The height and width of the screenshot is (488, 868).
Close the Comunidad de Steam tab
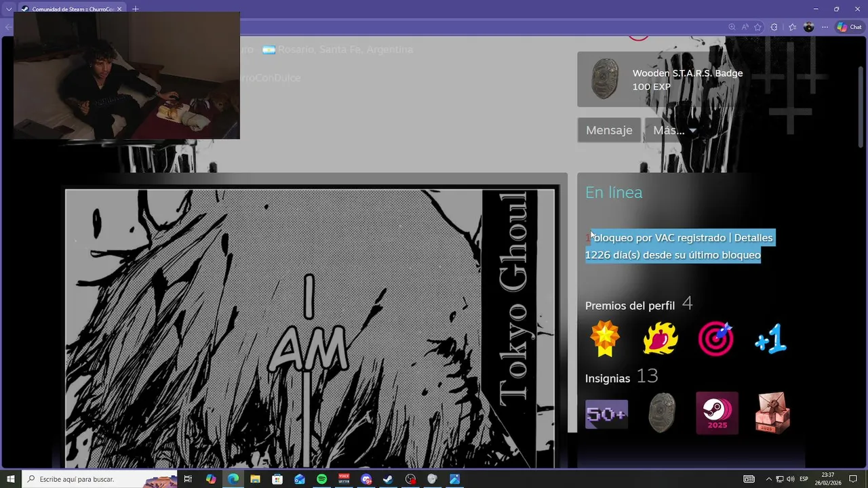[119, 9]
